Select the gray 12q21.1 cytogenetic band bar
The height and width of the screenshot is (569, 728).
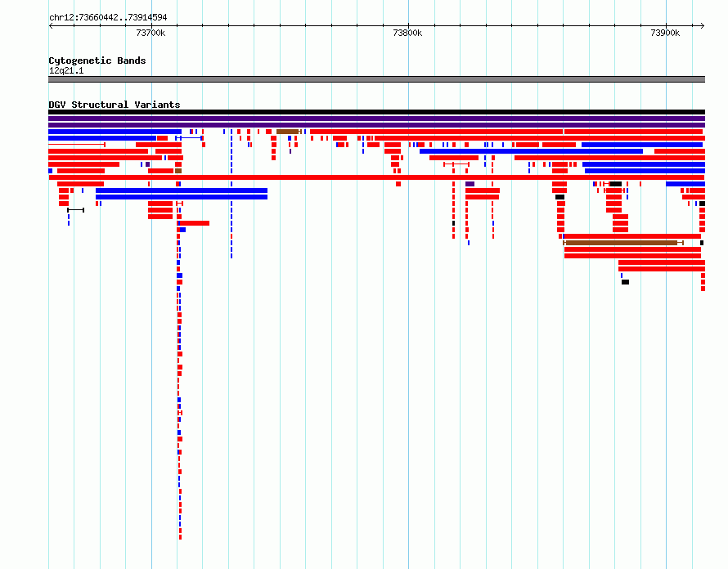[x=376, y=79]
